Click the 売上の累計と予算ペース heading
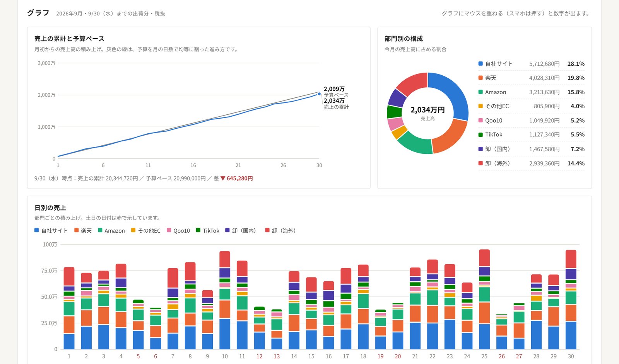The width and height of the screenshot is (619, 364). 69,39
